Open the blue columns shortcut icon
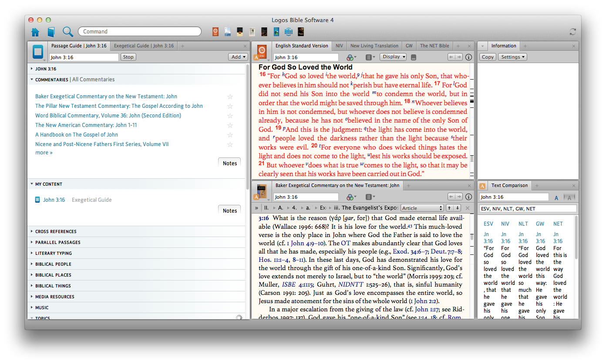The image size is (606, 364). point(289,31)
